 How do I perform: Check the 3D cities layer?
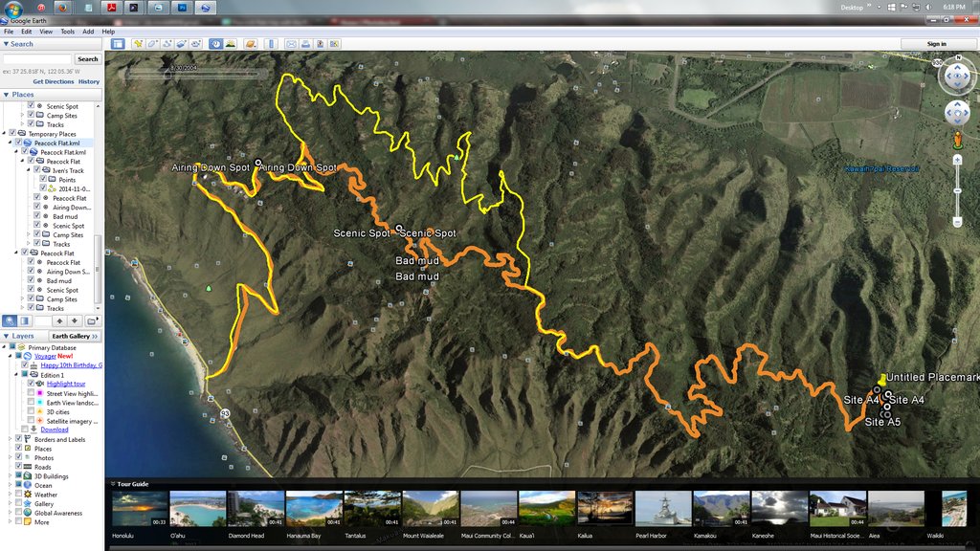pos(31,411)
